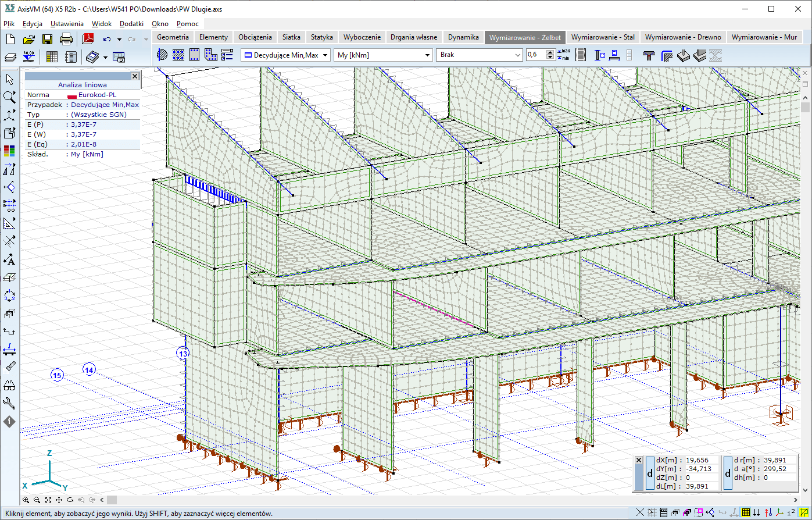Click the wrench settings icon in left sidebar
Viewport: 812px width, 520px height.
coord(9,403)
